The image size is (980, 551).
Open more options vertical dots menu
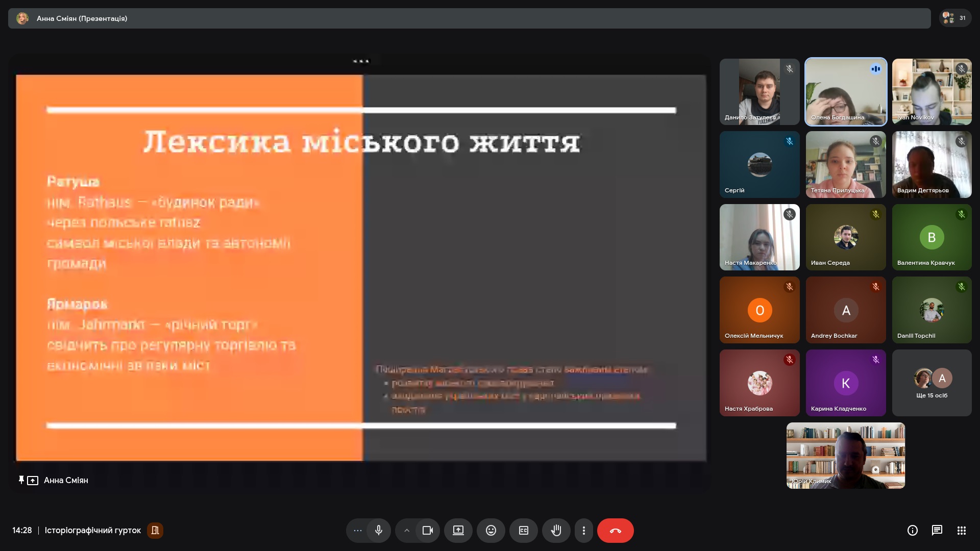pos(584,531)
